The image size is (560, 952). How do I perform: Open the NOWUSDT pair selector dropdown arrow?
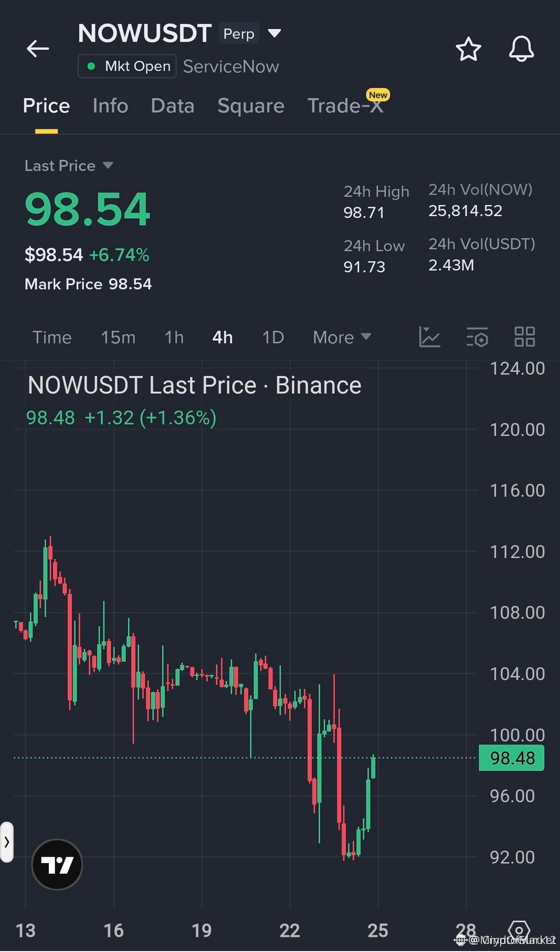[x=274, y=33]
